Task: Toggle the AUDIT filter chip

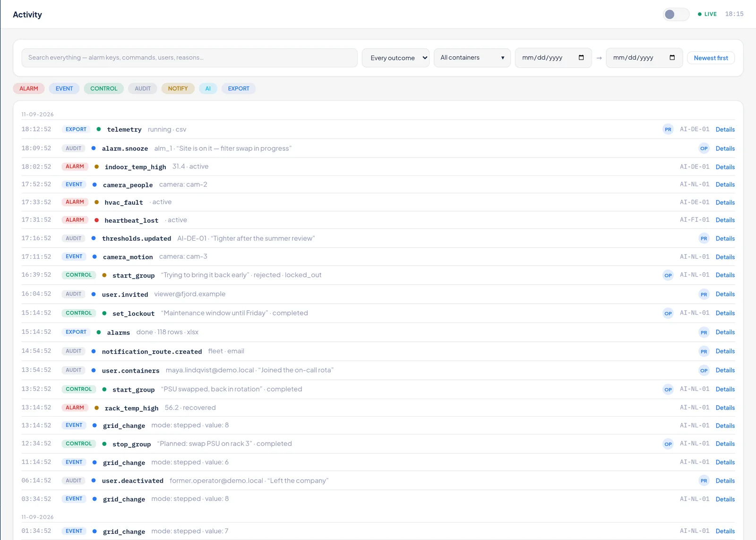Action: pos(143,88)
